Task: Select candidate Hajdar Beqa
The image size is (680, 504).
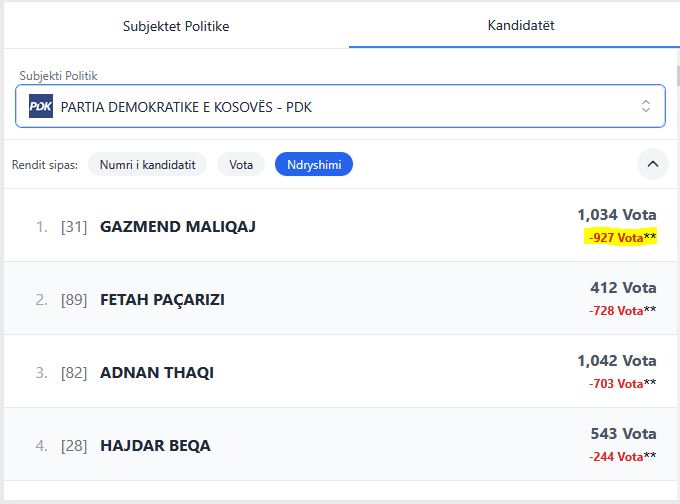Action: (155, 446)
